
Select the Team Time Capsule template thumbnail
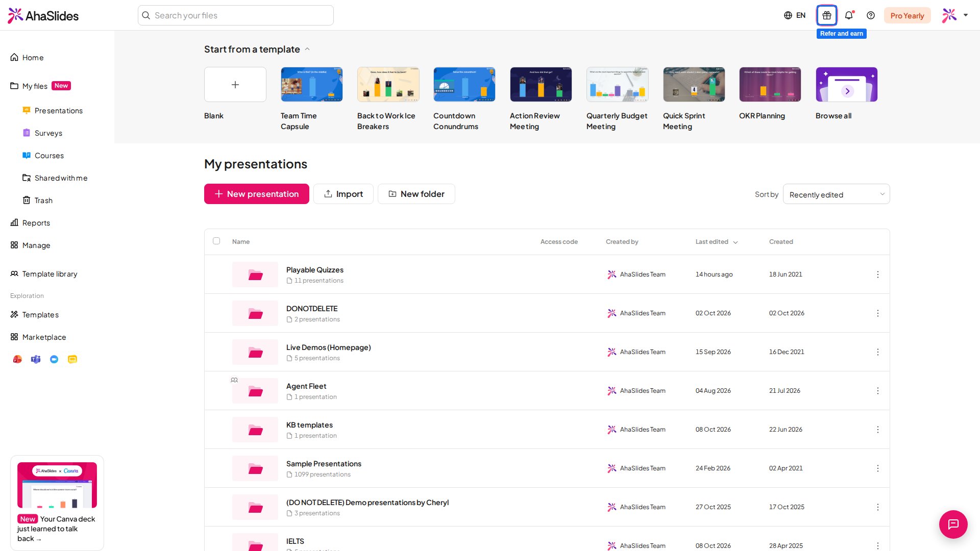pyautogui.click(x=311, y=84)
